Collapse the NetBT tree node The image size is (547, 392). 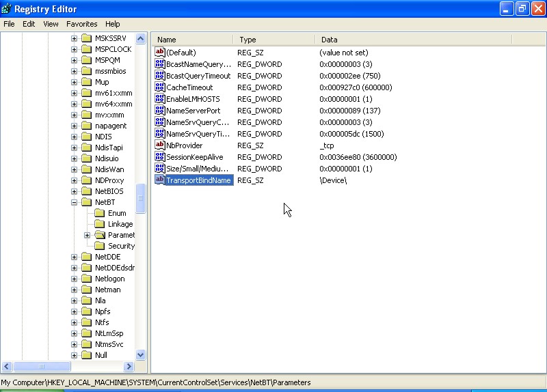click(74, 202)
